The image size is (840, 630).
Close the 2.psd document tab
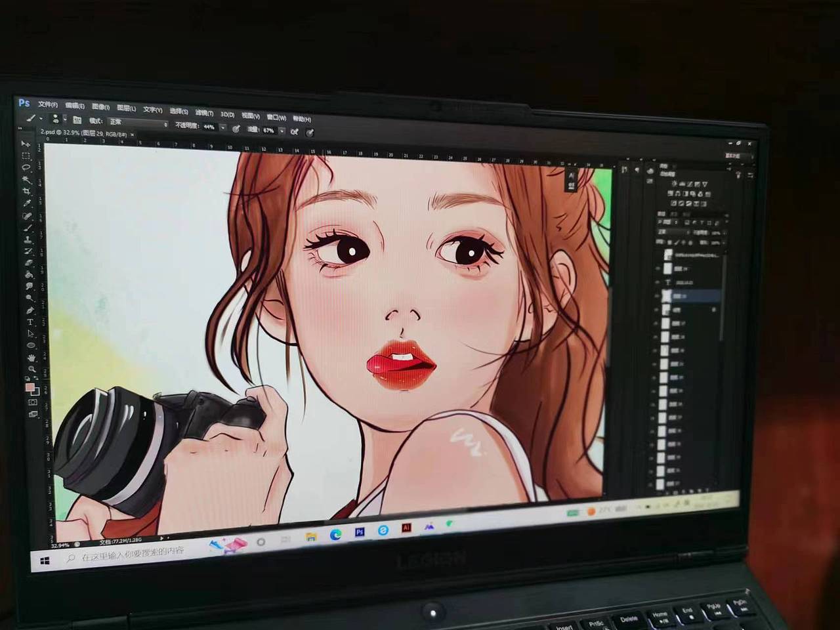(133, 135)
